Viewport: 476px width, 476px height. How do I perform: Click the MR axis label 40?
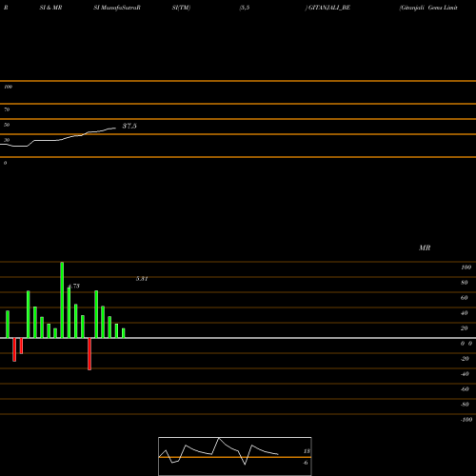[465, 313]
